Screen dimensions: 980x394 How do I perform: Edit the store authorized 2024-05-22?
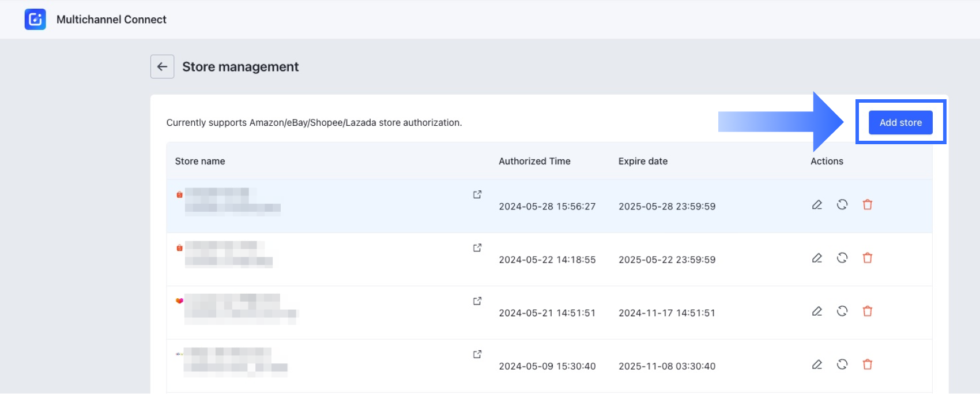pos(817,258)
